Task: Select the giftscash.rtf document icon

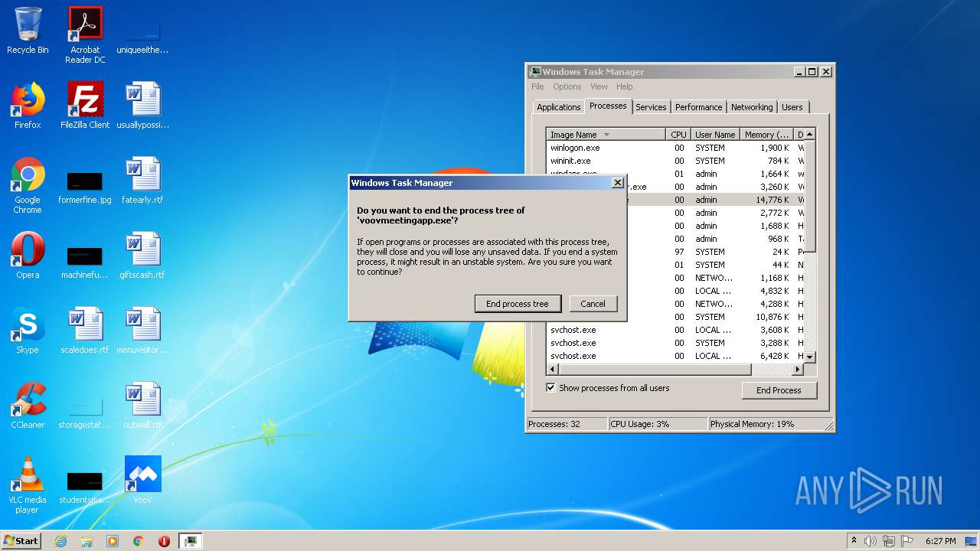Action: [142, 256]
